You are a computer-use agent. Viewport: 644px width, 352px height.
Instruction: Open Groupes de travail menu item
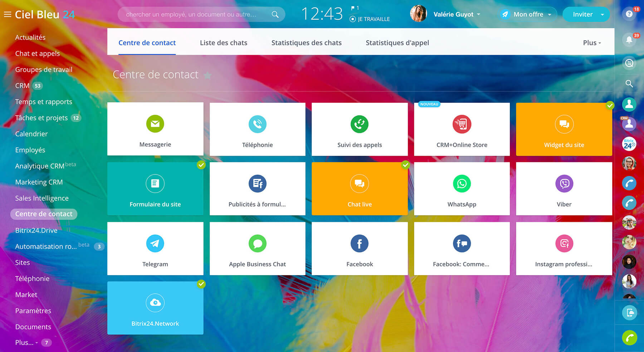pos(44,69)
